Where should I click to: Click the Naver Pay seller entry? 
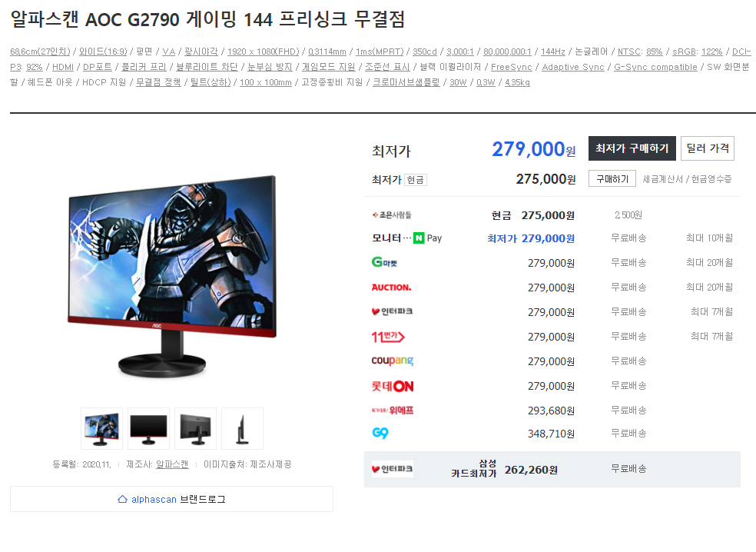click(406, 238)
